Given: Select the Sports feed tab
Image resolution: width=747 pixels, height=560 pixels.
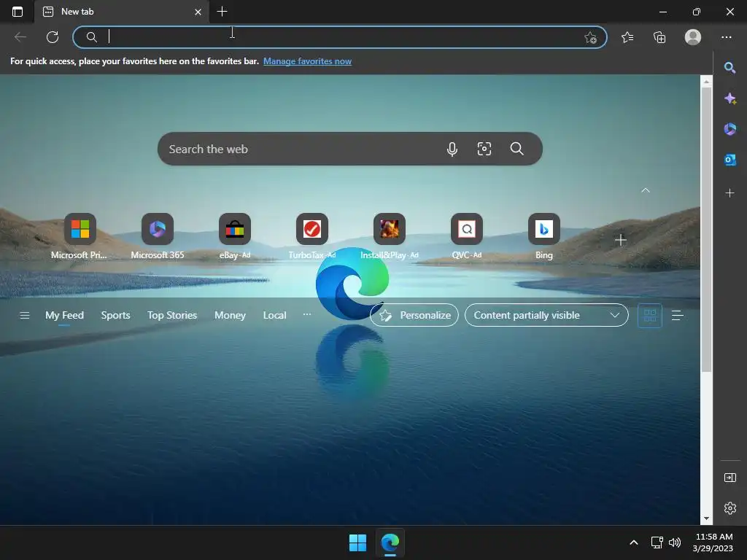Looking at the screenshot, I should click(x=115, y=315).
